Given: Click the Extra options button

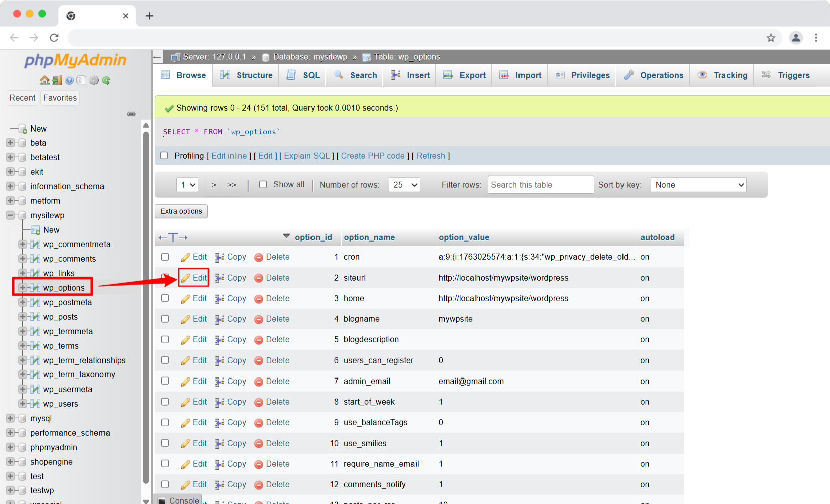Looking at the screenshot, I should [181, 211].
